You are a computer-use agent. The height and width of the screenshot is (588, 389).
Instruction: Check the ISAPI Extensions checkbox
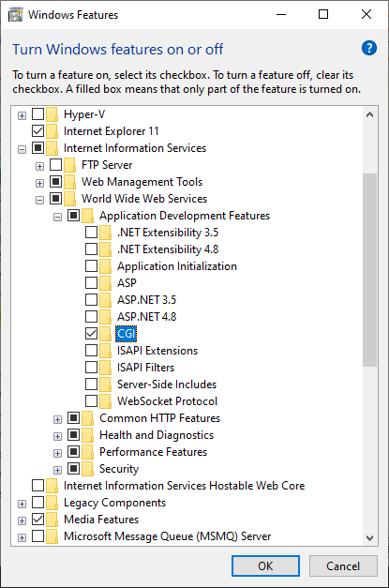92,350
